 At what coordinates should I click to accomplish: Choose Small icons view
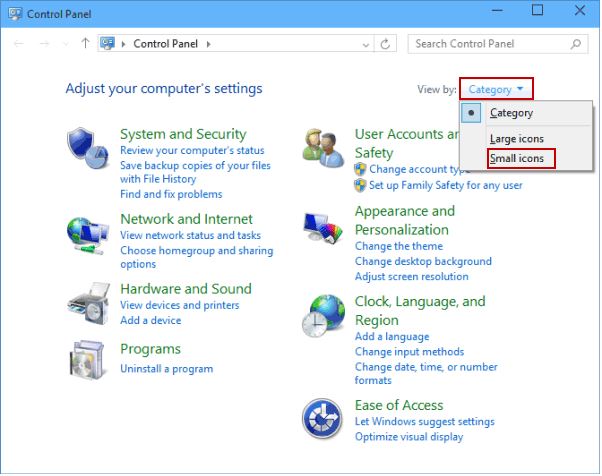(x=517, y=158)
